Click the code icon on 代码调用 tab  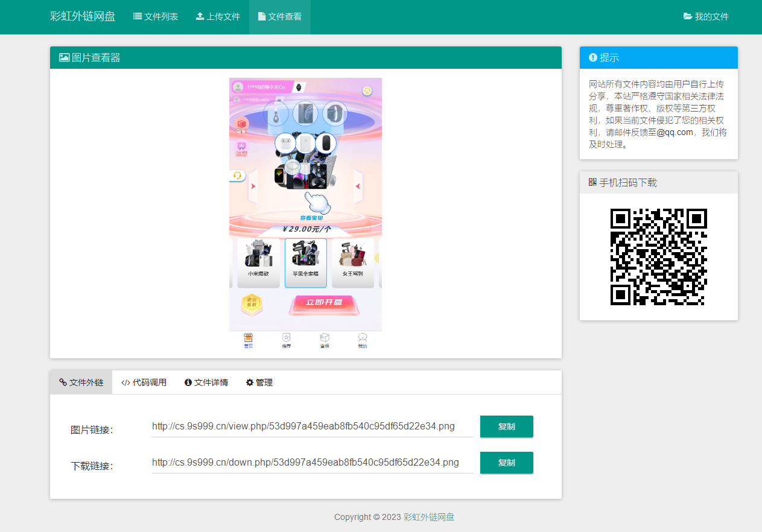(125, 382)
